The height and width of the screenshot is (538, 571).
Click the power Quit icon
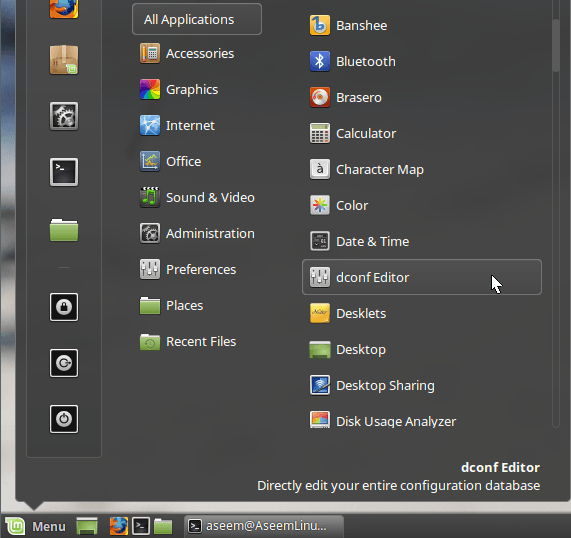[64, 419]
